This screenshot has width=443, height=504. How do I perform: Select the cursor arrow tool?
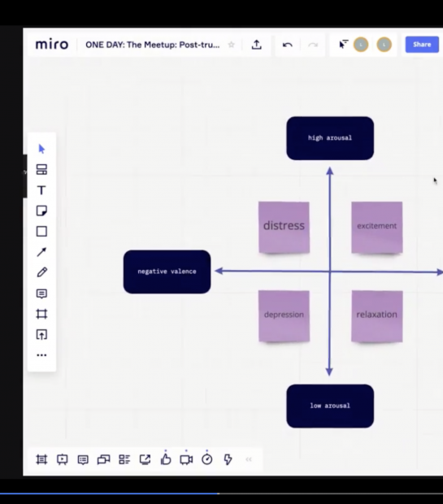pos(41,149)
